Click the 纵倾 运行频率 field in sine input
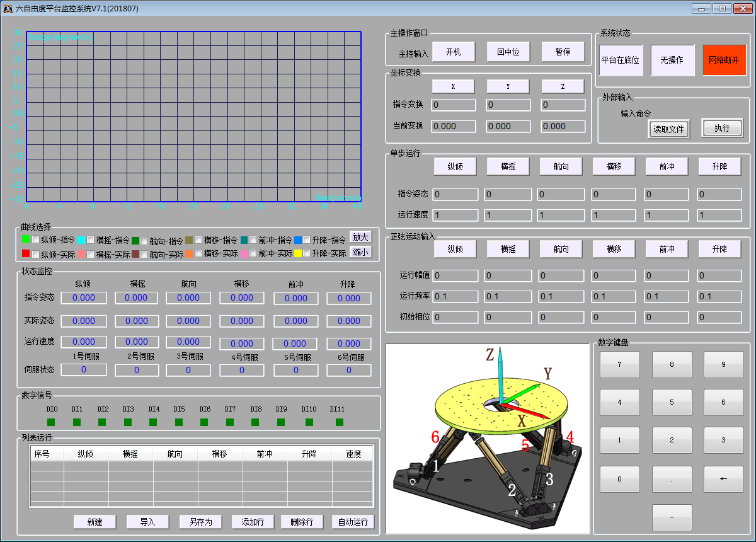The height and width of the screenshot is (542, 756). pos(455,296)
